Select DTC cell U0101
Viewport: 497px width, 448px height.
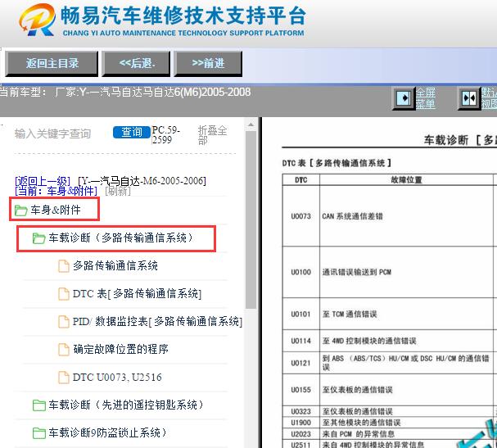pos(300,314)
